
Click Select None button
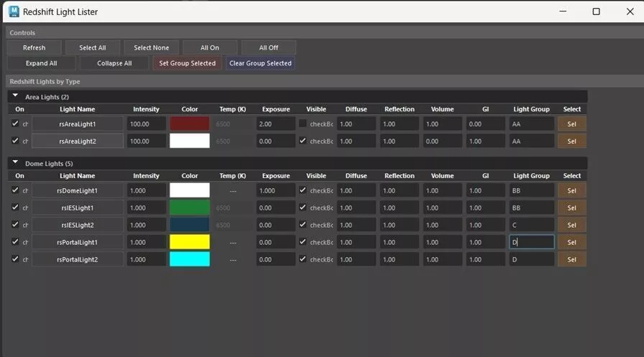pos(151,47)
